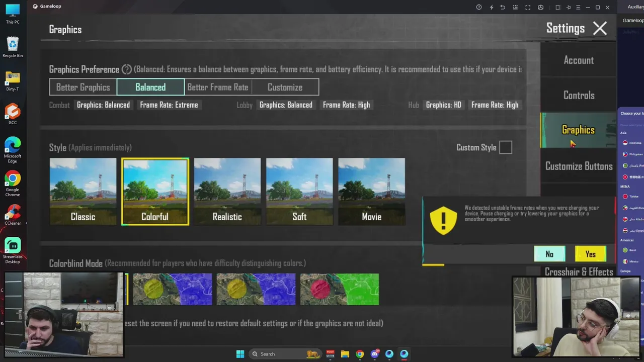
Task: Open Microsoft Edge desktop shortcut
Action: click(x=13, y=150)
